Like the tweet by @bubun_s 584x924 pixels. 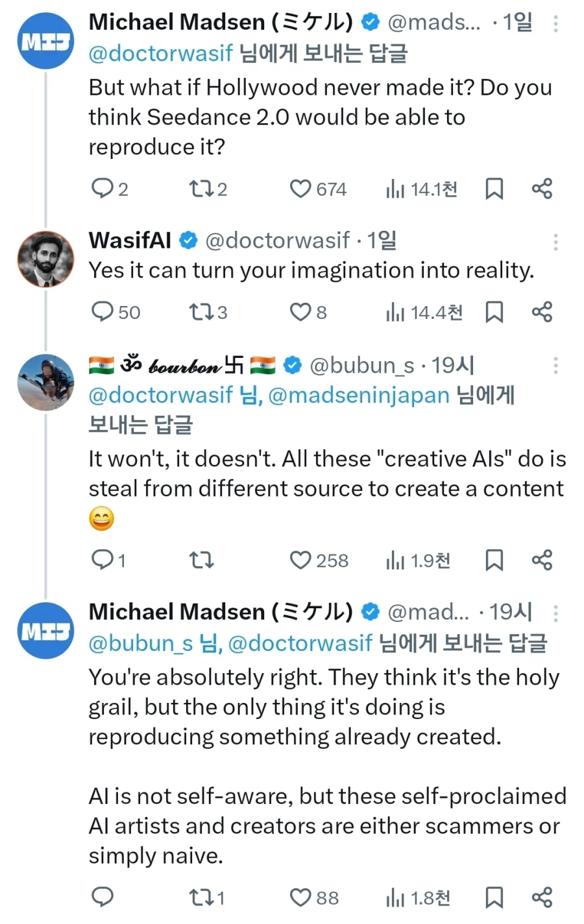coord(300,560)
